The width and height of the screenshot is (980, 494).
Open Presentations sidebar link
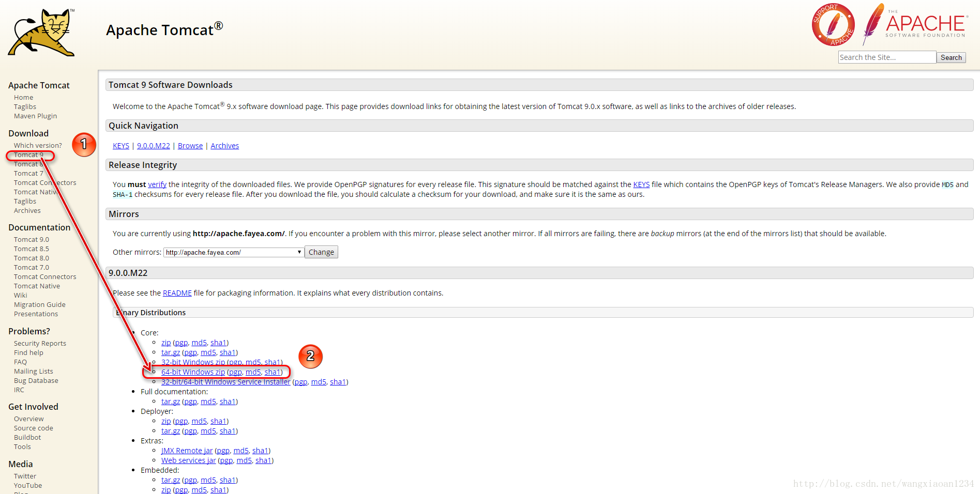click(36, 314)
